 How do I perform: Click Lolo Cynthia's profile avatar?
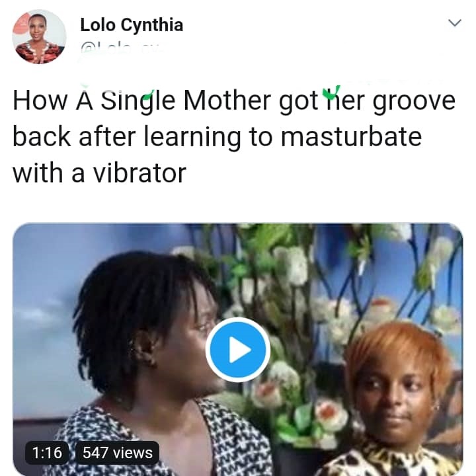point(40,37)
